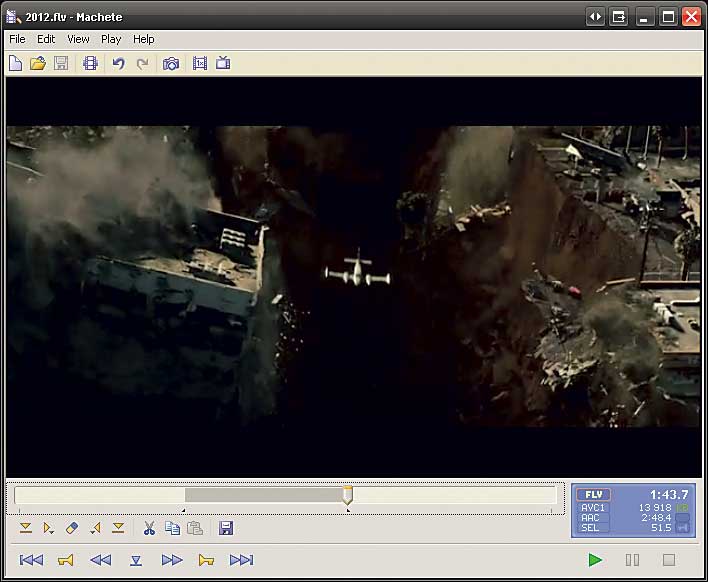
Task: Open the File menu
Action: tap(17, 39)
